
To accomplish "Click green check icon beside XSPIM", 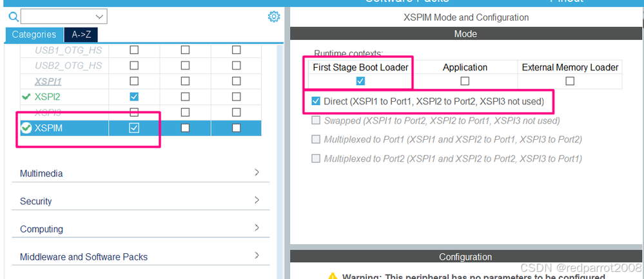I will [x=26, y=128].
